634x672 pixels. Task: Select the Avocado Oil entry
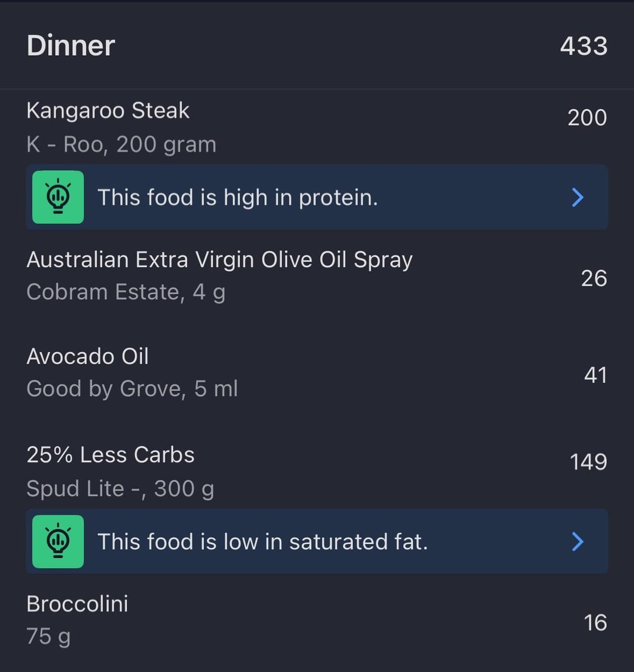click(x=87, y=356)
